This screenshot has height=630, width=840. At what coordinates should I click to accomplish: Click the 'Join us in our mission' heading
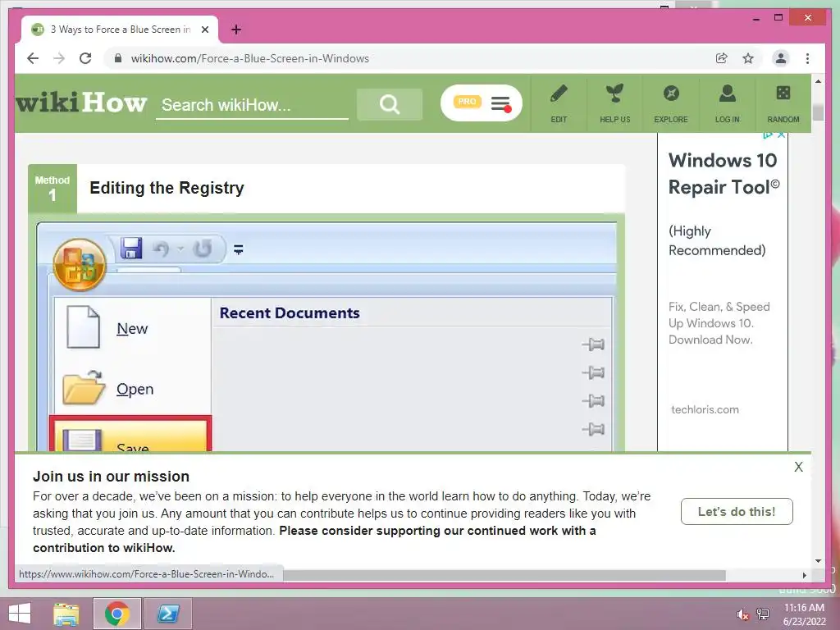[111, 477]
